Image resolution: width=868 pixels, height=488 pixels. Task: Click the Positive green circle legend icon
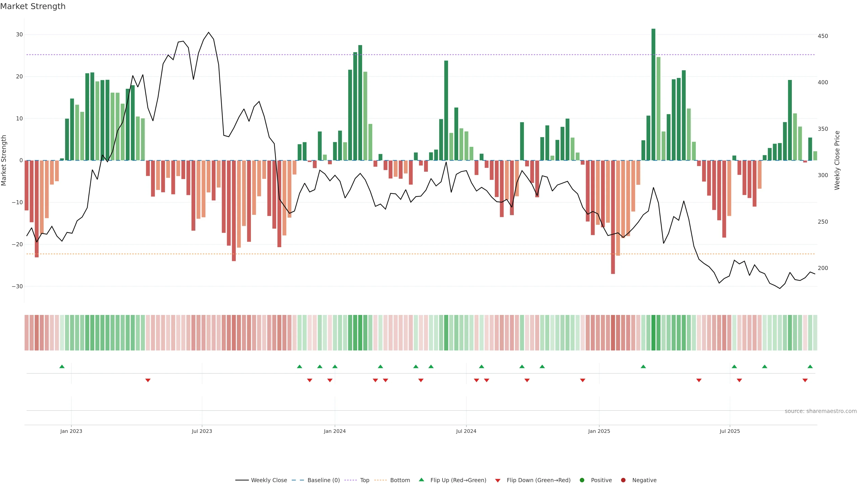point(582,480)
